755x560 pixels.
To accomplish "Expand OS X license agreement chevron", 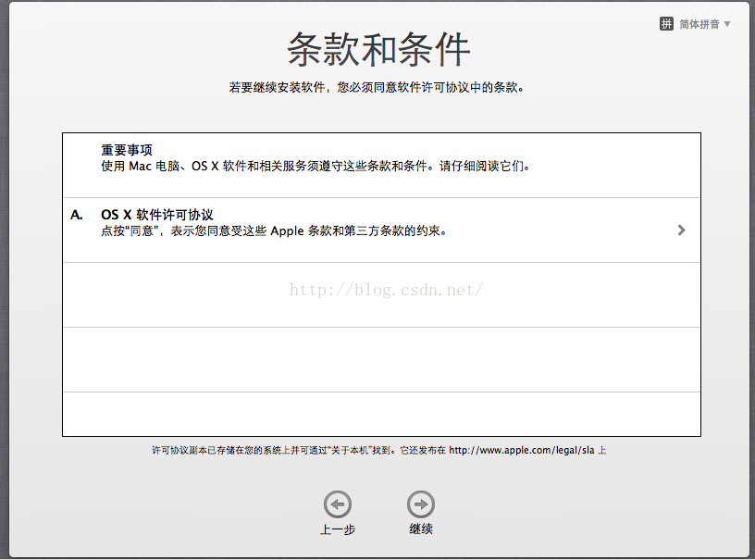I will point(681,230).
